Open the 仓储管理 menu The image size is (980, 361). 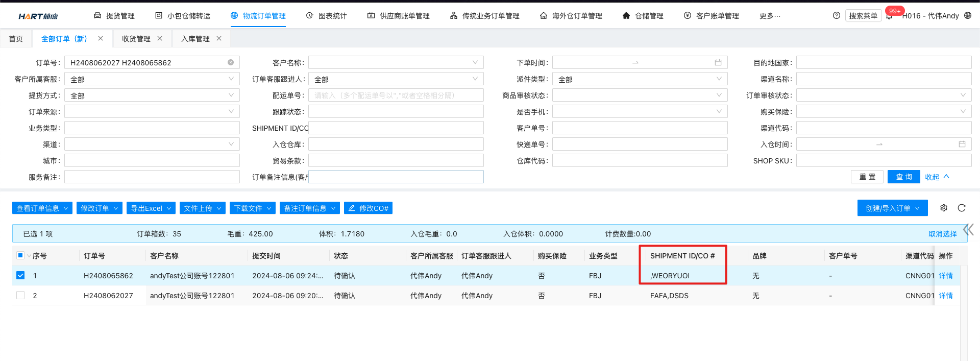643,16
